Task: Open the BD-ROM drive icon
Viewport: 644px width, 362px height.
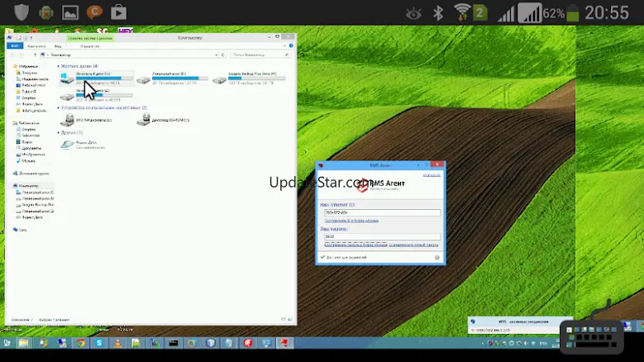Action: tap(144, 120)
